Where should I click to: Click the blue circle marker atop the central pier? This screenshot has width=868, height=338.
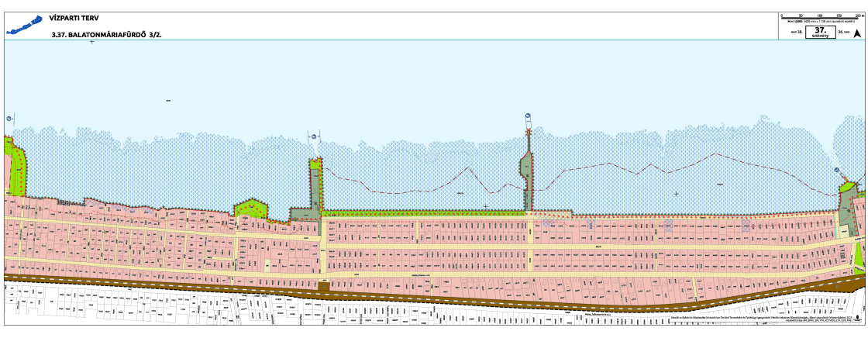click(528, 117)
